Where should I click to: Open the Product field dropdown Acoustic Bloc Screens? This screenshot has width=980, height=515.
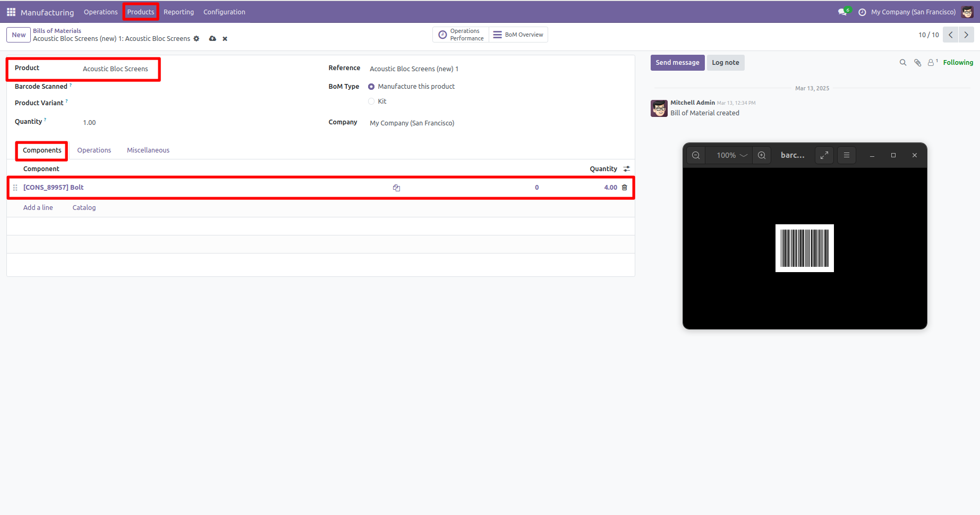(115, 69)
